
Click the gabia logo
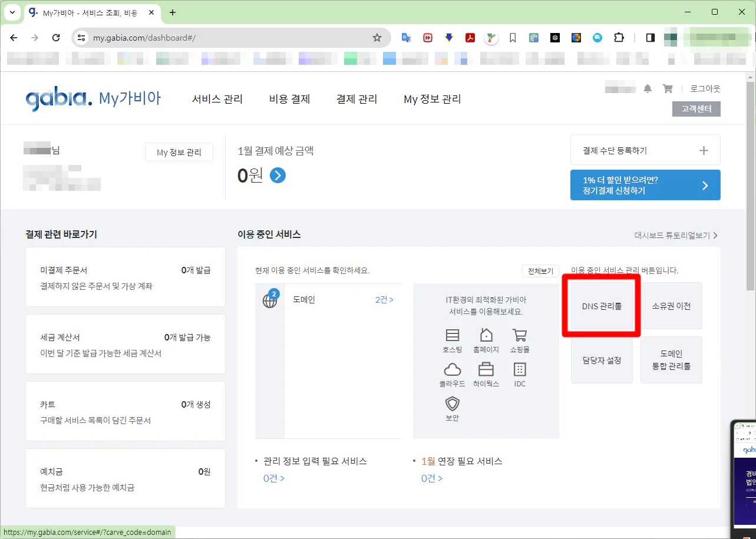click(59, 99)
